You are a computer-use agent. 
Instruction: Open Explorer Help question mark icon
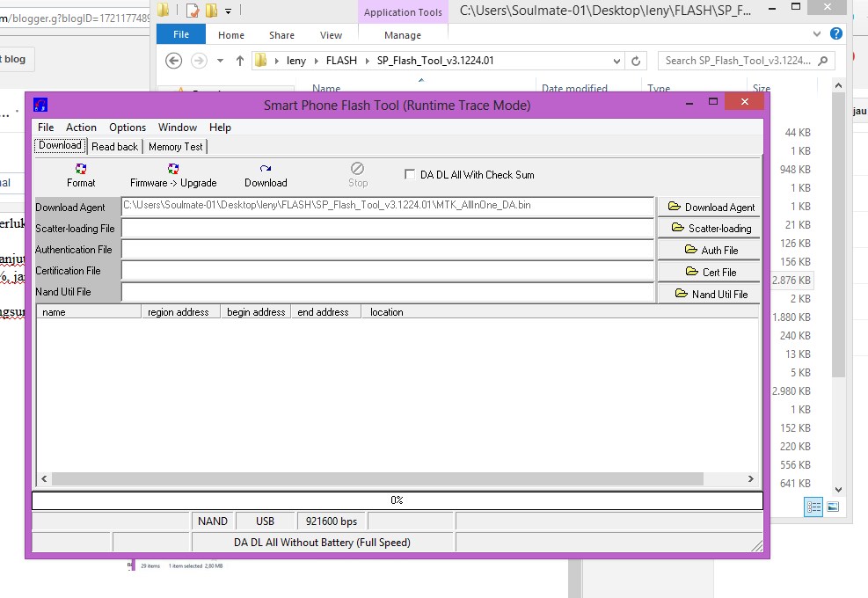click(x=835, y=33)
